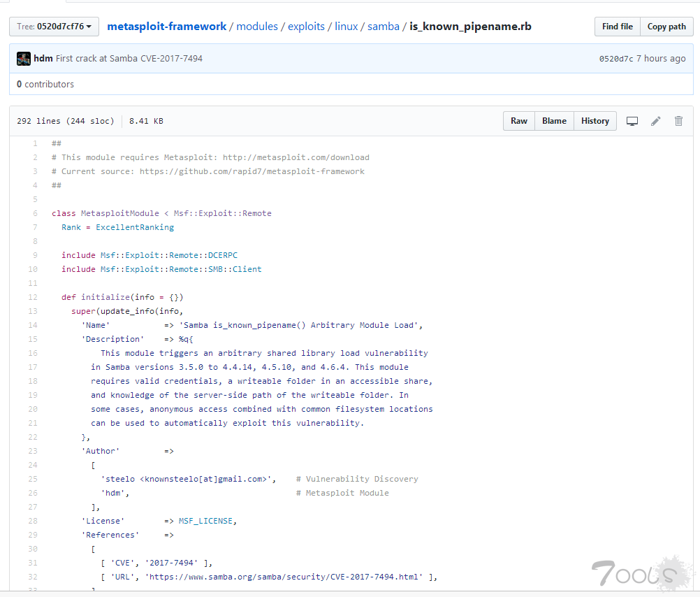Click the trash delete file icon
The height and width of the screenshot is (597, 700).
tap(678, 121)
